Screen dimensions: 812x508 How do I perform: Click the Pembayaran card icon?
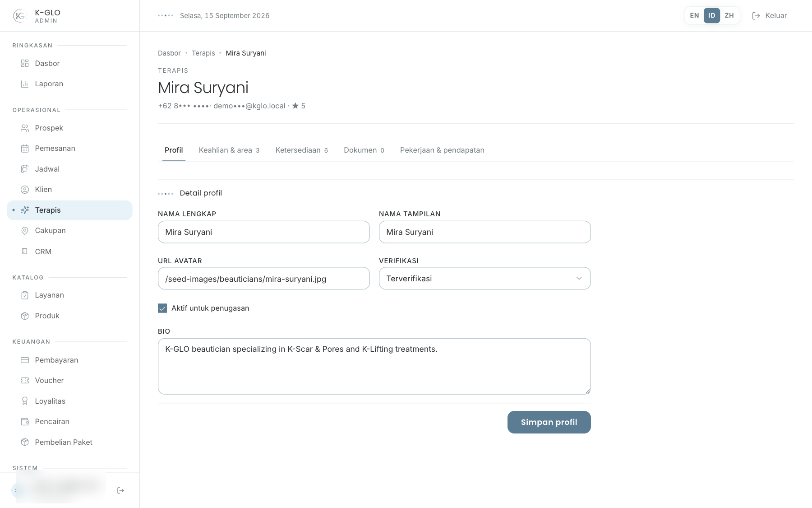point(25,360)
